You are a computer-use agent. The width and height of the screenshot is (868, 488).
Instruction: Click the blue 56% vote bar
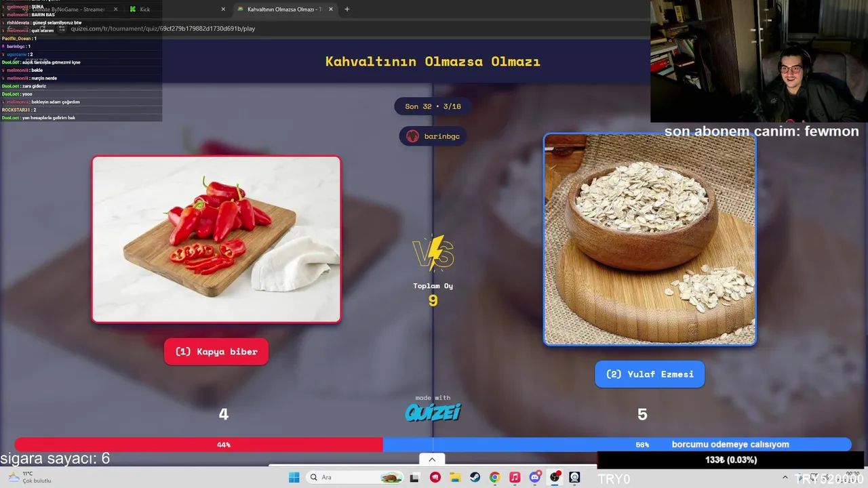[x=617, y=445]
